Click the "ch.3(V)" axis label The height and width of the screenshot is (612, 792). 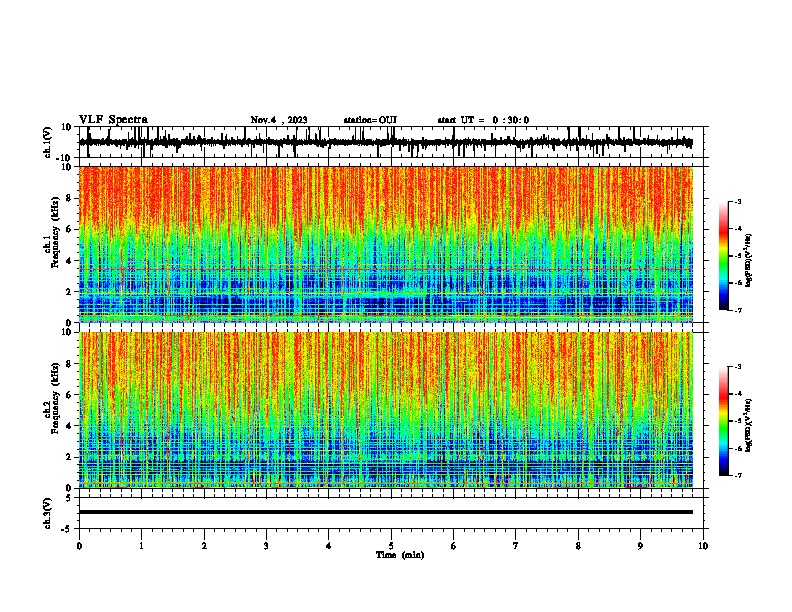(x=47, y=513)
